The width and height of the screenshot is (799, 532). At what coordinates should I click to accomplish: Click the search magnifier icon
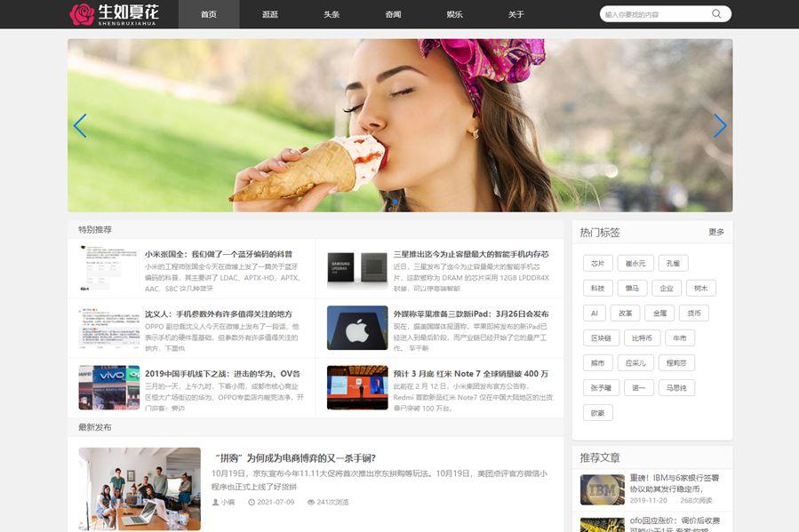(716, 13)
